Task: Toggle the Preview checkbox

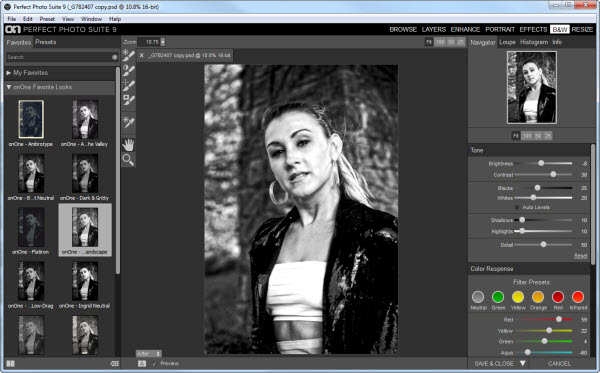Action: pyautogui.click(x=155, y=363)
